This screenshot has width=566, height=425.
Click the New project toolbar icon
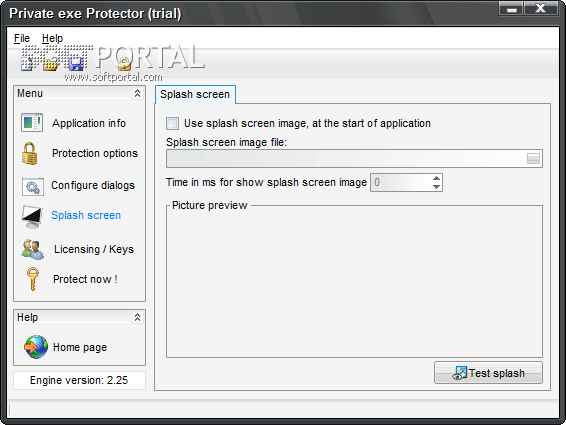(x=27, y=64)
